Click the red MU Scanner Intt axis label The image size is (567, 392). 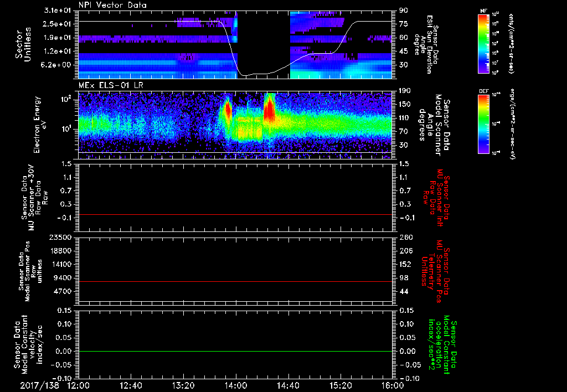(436, 198)
